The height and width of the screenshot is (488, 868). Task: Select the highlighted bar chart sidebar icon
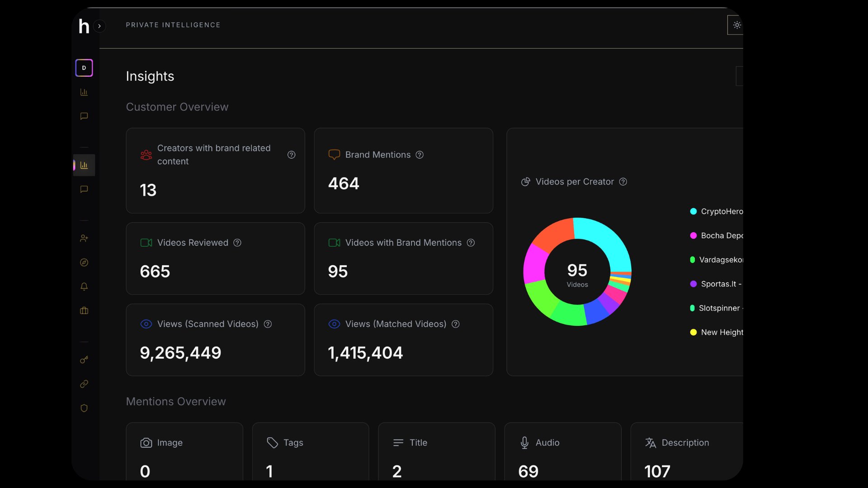pyautogui.click(x=84, y=165)
